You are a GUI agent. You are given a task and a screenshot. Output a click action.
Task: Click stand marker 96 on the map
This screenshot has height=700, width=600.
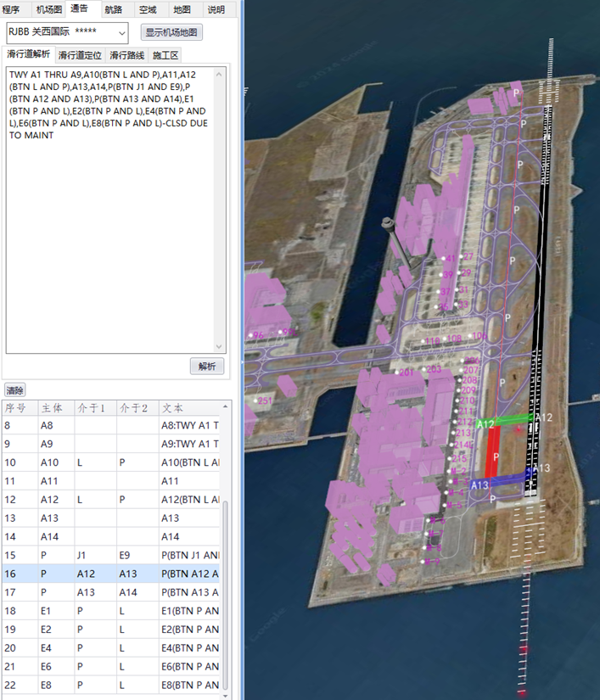[258, 336]
